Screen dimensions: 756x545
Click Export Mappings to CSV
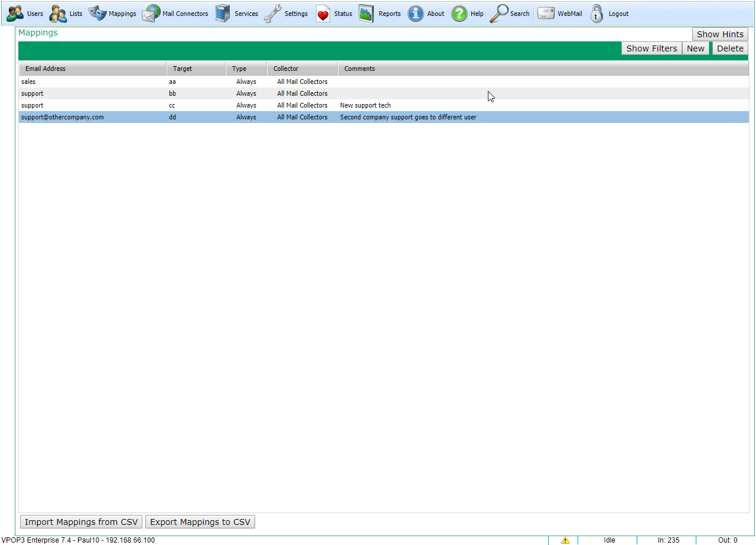coord(200,522)
